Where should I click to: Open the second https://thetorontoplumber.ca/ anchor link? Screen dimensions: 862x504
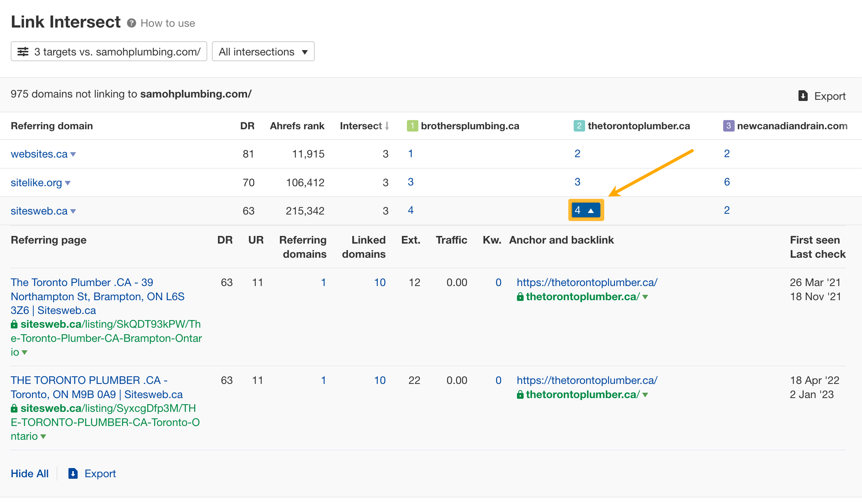tap(587, 380)
